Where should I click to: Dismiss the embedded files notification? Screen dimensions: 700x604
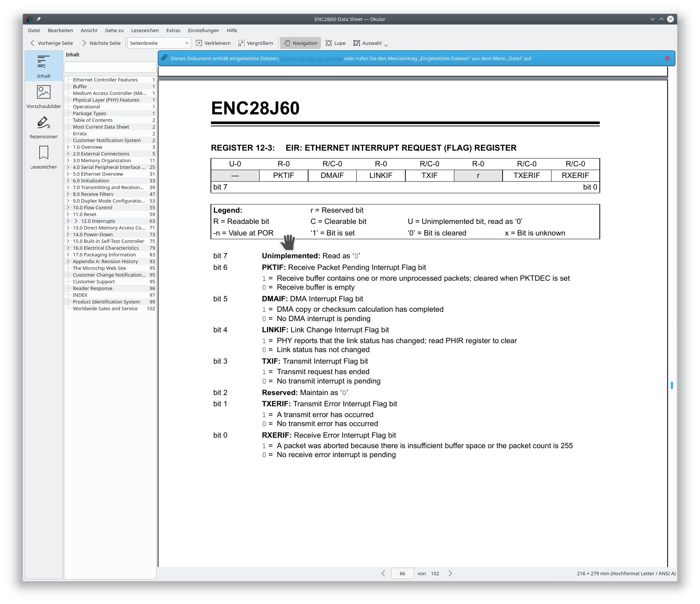point(667,58)
